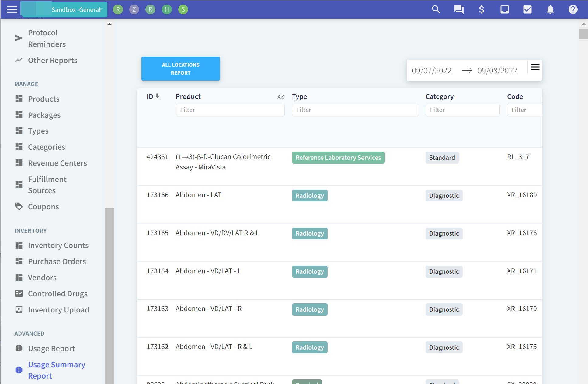Open Usage Summary Report link
Viewport: 588px width, 384px height.
click(x=57, y=370)
